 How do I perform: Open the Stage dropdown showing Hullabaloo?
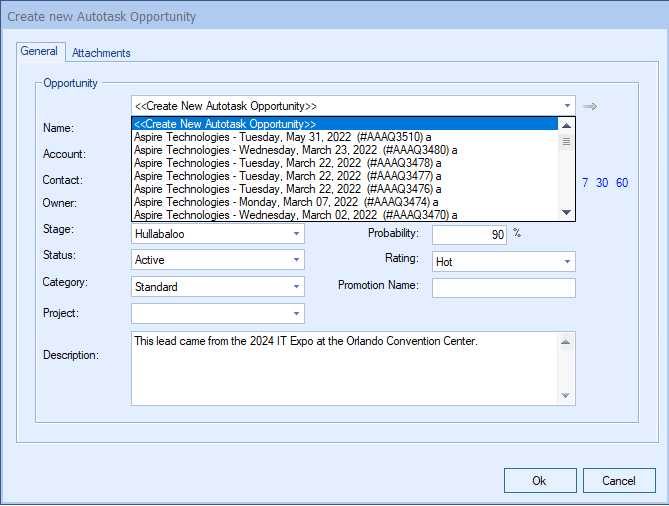tap(296, 234)
